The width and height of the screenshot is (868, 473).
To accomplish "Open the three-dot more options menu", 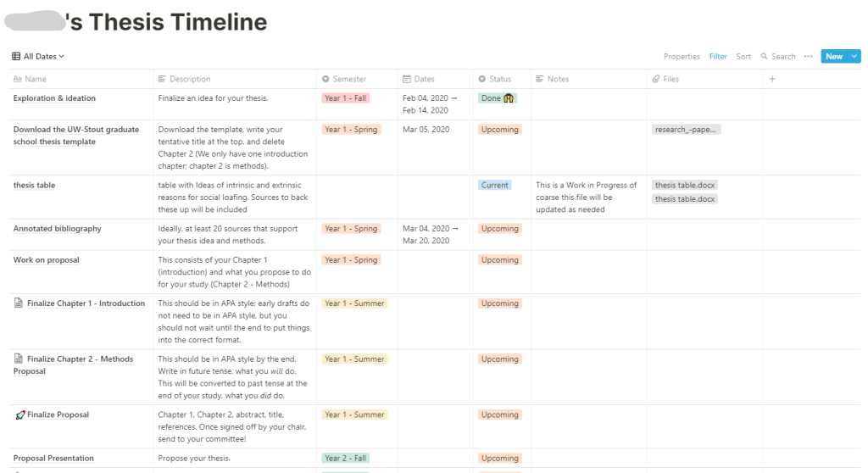I will click(808, 57).
